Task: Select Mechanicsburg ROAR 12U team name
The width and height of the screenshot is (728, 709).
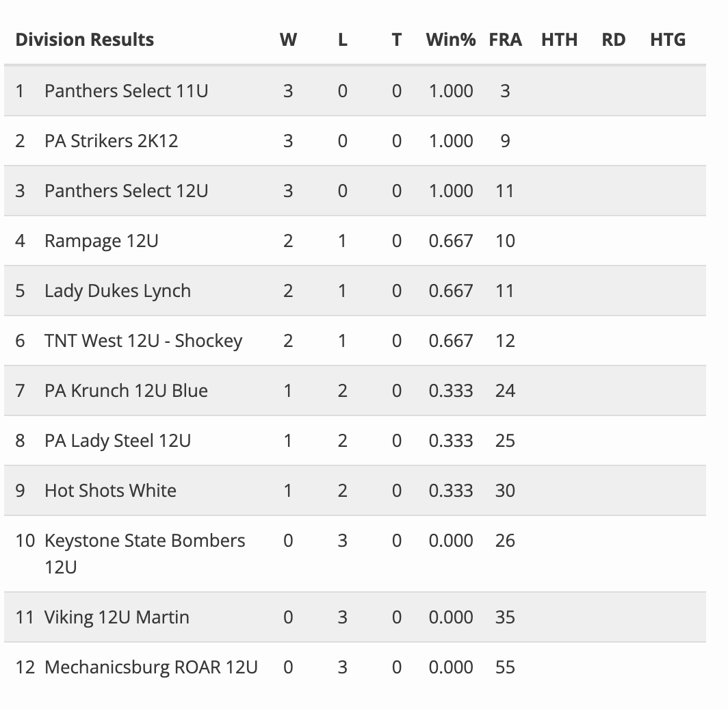Action: tap(151, 667)
